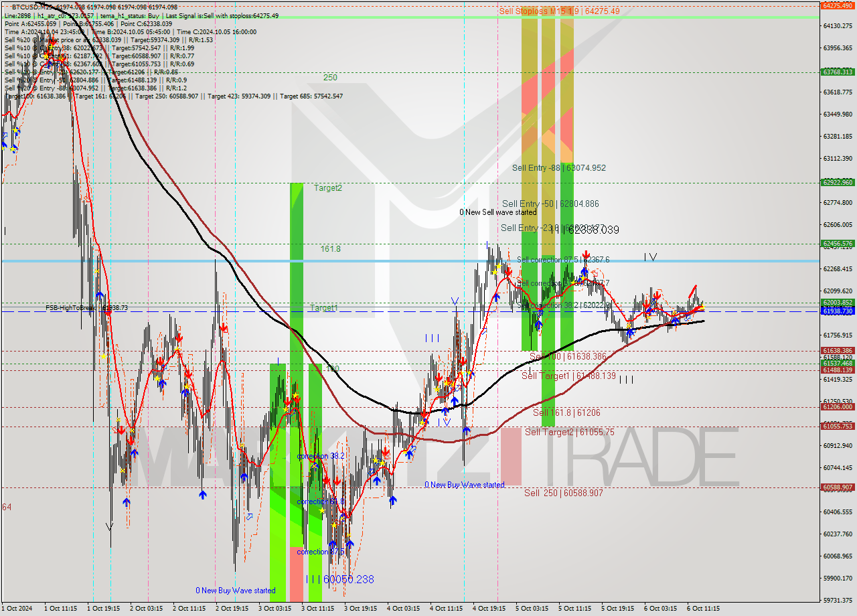Click the "Sell Target2 | 61055.75" label
This screenshot has height=616, width=857.
(569, 433)
